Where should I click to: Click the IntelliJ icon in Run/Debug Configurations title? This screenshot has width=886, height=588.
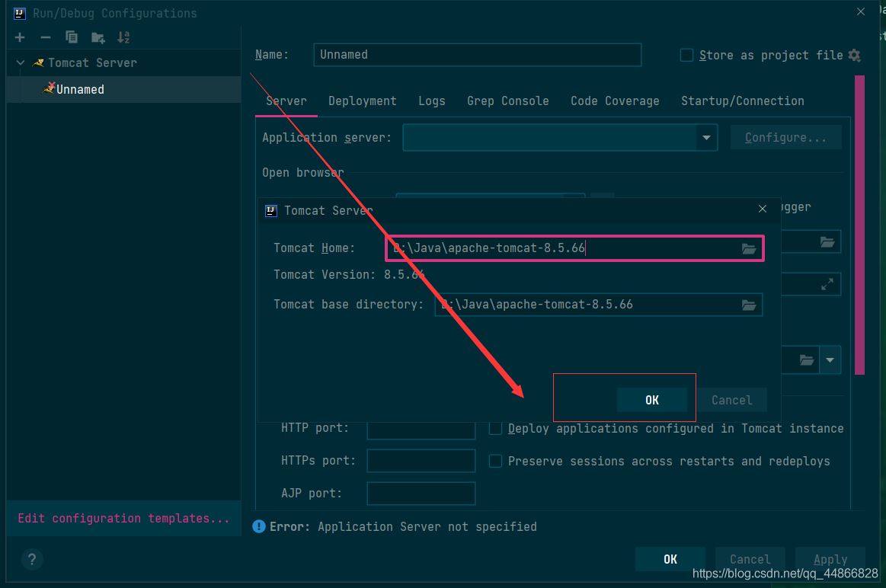pos(20,13)
